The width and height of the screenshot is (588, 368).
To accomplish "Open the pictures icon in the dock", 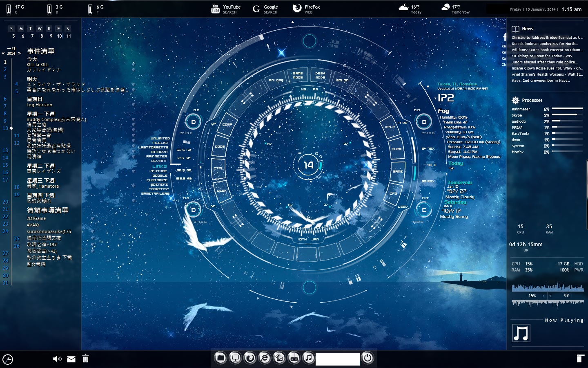I will 279,358.
